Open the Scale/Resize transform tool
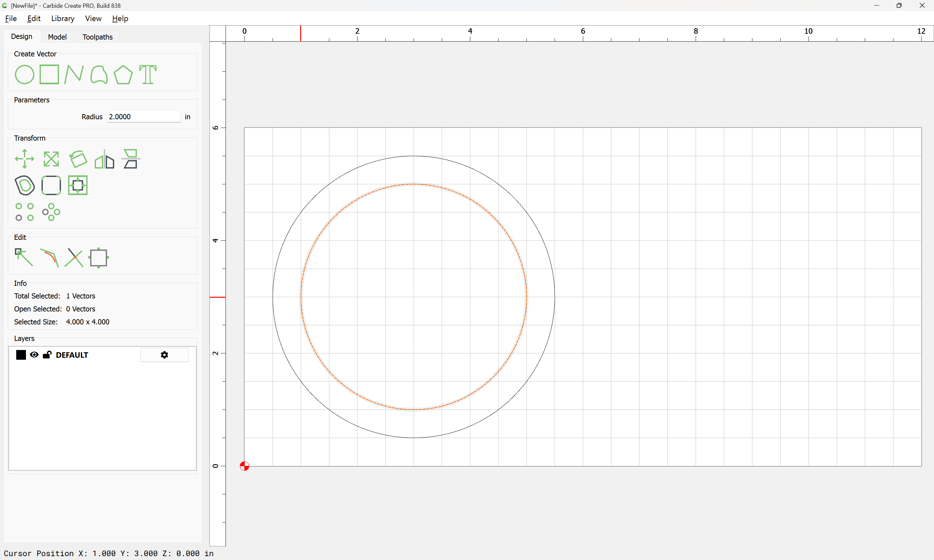The image size is (934, 560). tap(51, 159)
